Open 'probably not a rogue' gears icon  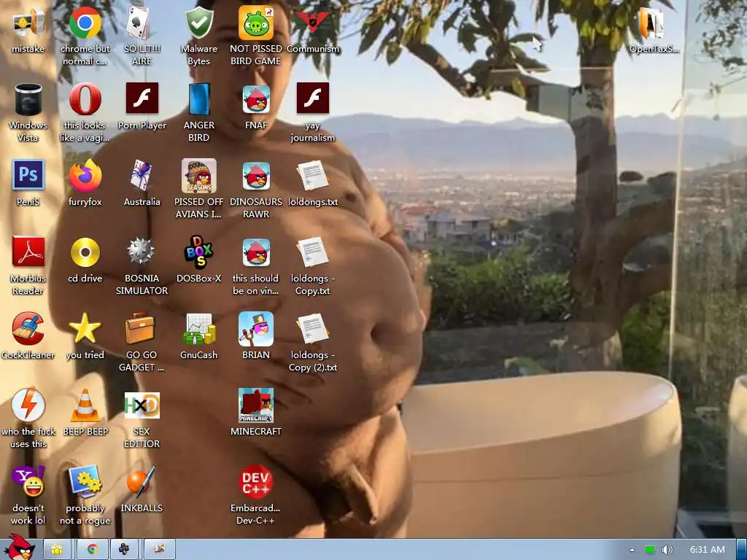pyautogui.click(x=85, y=495)
